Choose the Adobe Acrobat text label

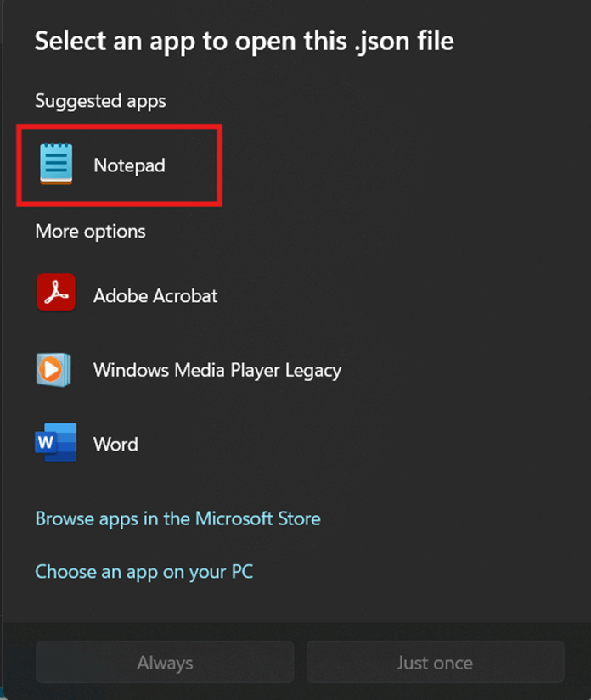(155, 296)
